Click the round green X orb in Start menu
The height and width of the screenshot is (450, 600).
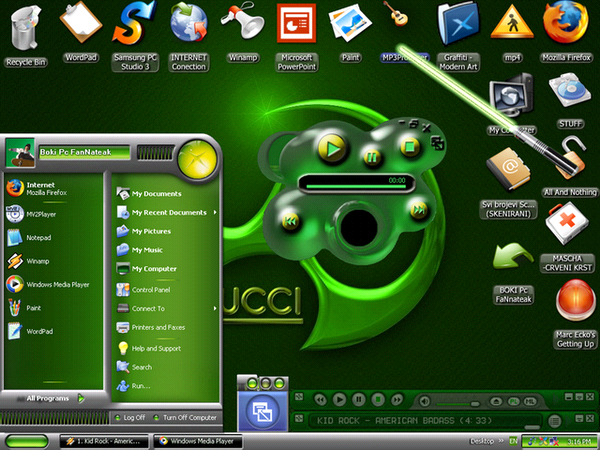click(197, 159)
